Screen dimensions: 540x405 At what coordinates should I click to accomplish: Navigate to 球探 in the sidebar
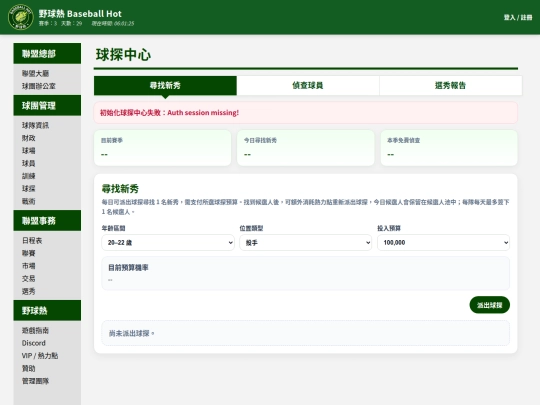click(x=29, y=189)
